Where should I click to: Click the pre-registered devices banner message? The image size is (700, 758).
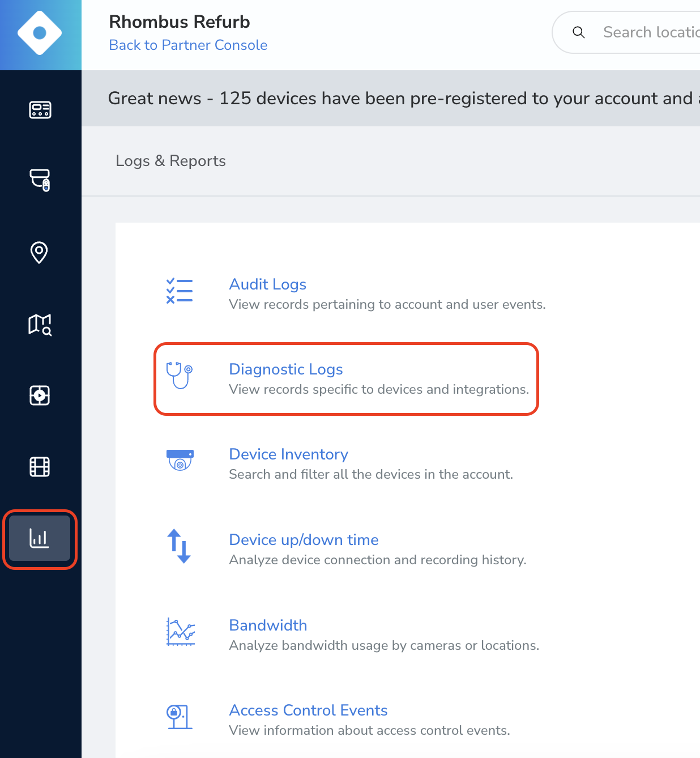[404, 98]
